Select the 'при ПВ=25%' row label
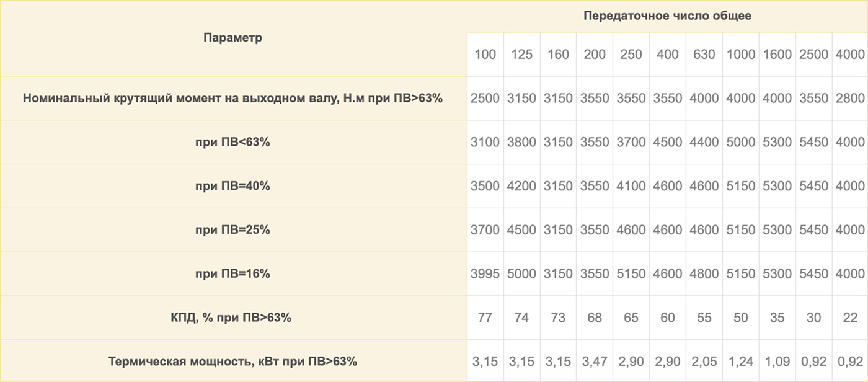 coord(233,230)
